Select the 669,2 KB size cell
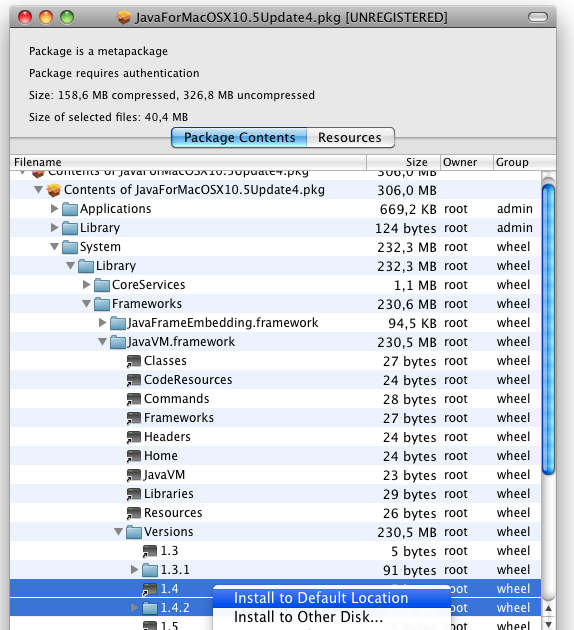Viewport: 574px width, 630px height. (408, 209)
